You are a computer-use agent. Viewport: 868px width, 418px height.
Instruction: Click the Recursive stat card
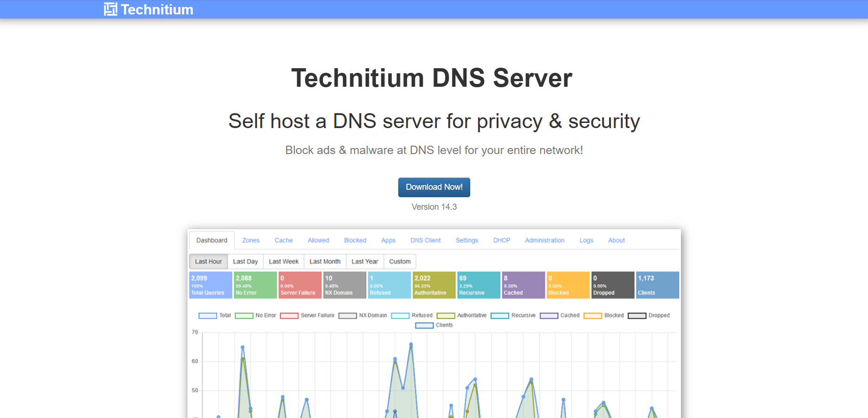(x=479, y=285)
